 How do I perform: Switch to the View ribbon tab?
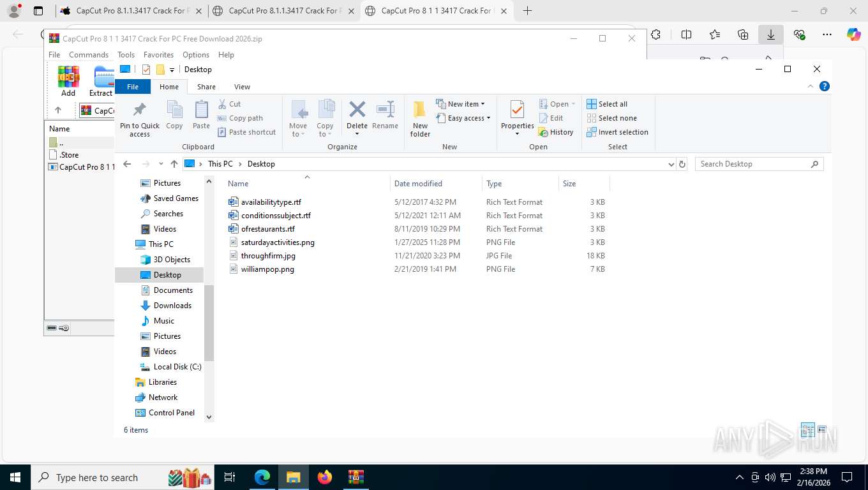(242, 87)
